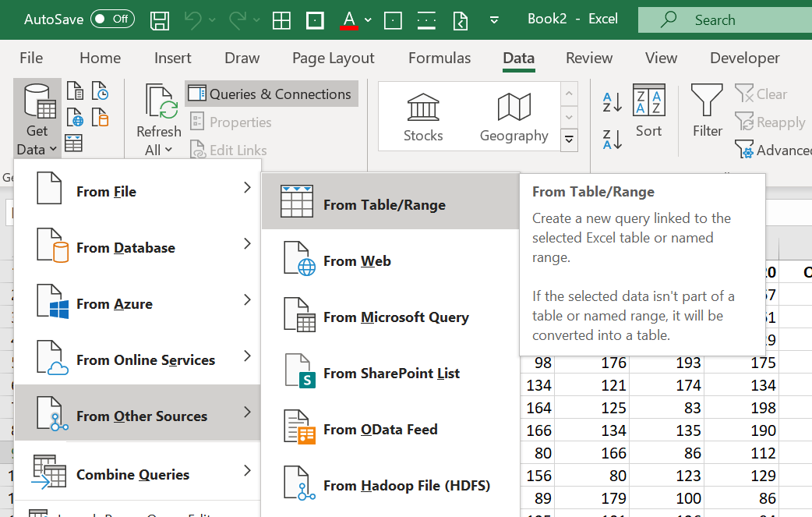Toggle the AutoSave switch
812x517 pixels.
112,19
